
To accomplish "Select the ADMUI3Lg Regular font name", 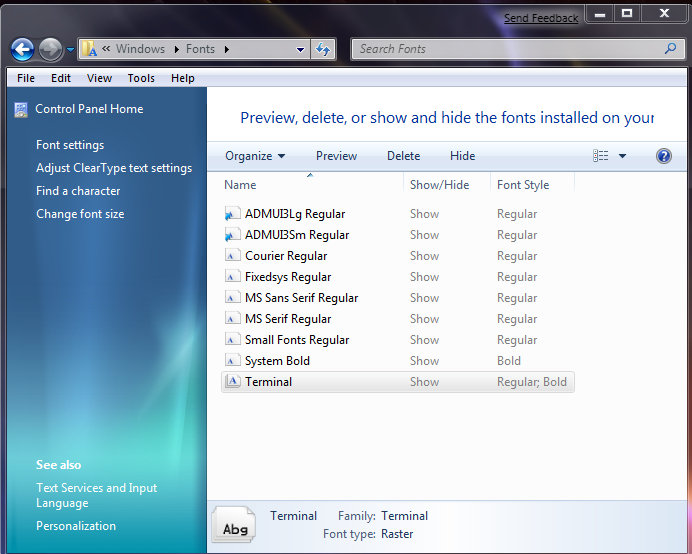I will 295,214.
